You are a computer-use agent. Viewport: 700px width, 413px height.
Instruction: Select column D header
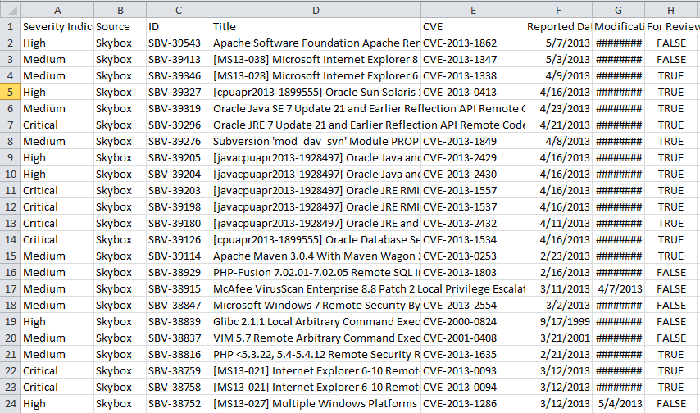316,10
